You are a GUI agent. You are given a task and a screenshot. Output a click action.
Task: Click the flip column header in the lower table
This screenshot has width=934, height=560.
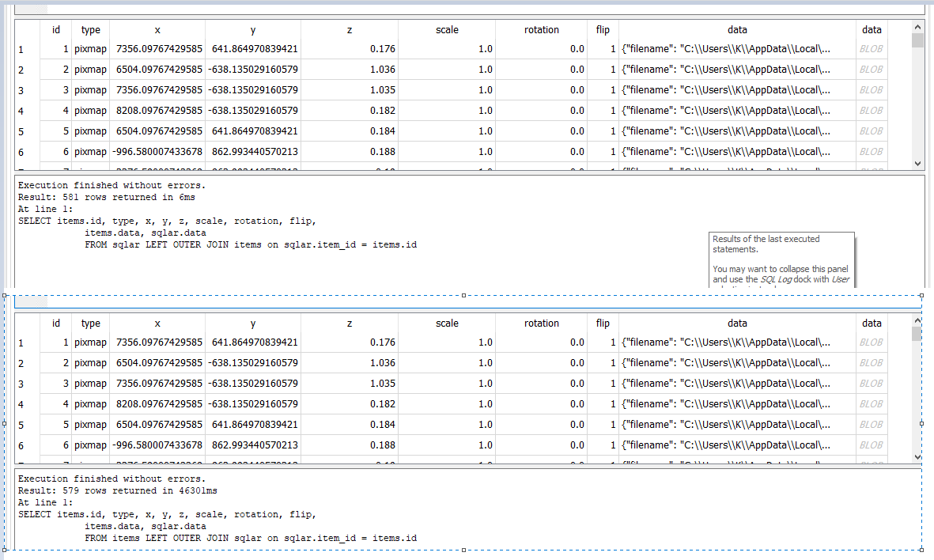pos(603,324)
